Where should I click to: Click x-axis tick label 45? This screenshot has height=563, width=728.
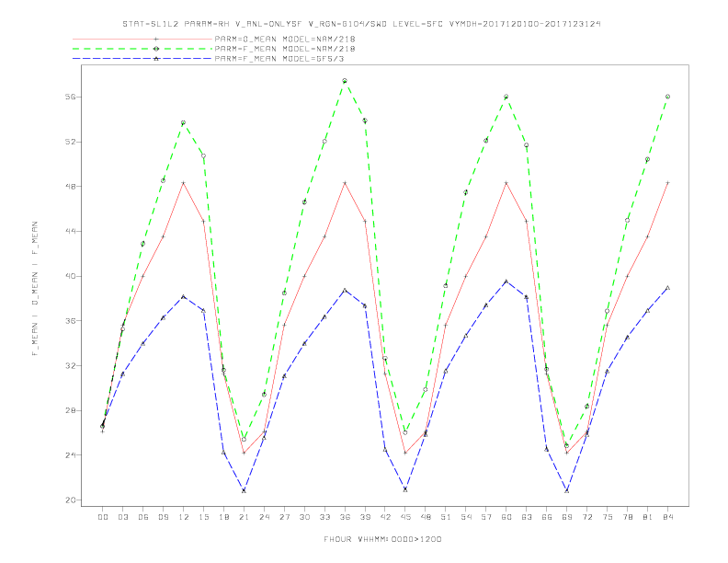tap(405, 517)
